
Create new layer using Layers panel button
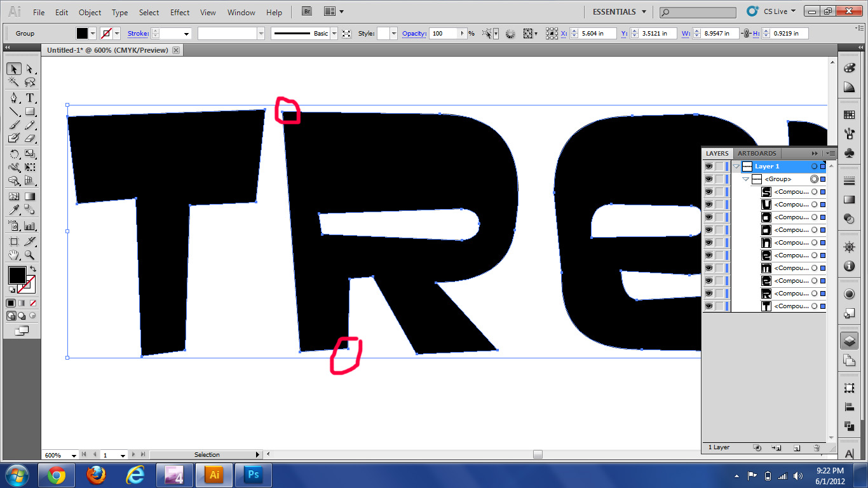[797, 448]
